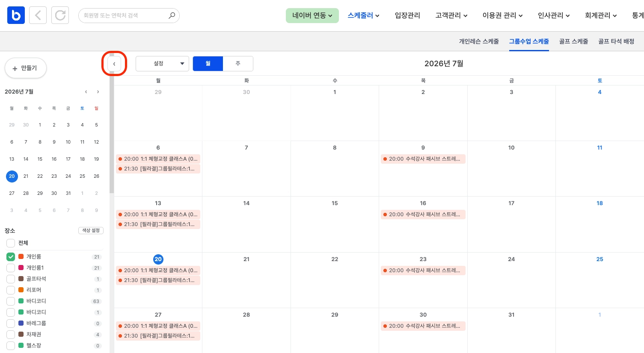
Task: Uncheck the 개인룸 checkbox
Action: pyautogui.click(x=11, y=257)
